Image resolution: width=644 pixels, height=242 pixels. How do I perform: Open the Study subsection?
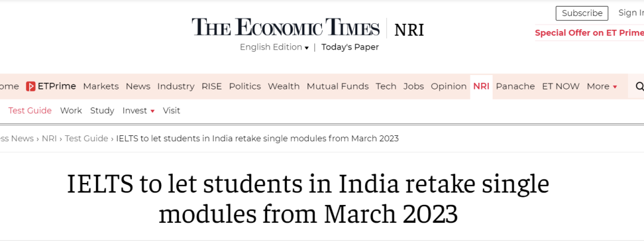pyautogui.click(x=102, y=110)
